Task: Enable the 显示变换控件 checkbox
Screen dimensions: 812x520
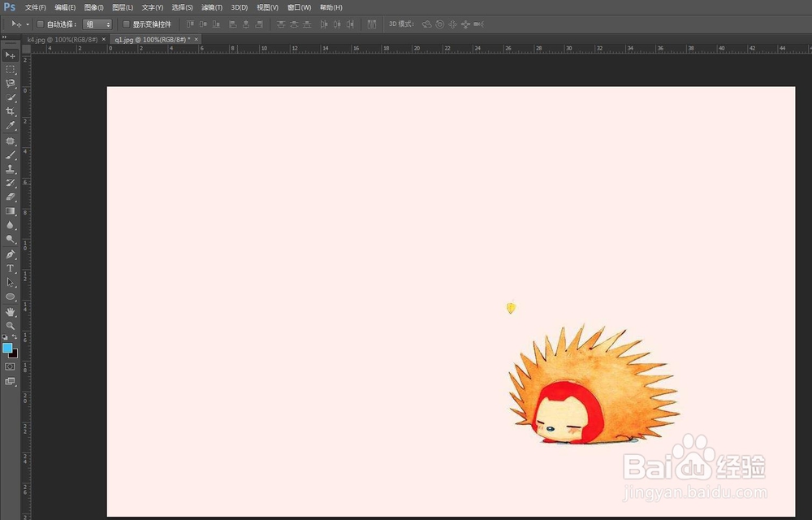Action: (126, 24)
